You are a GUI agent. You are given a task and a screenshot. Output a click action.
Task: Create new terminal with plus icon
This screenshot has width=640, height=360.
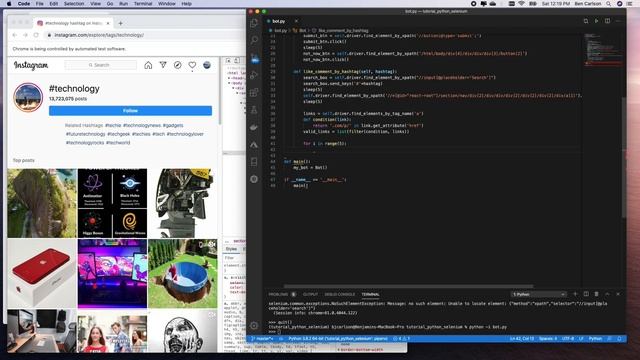(575, 294)
